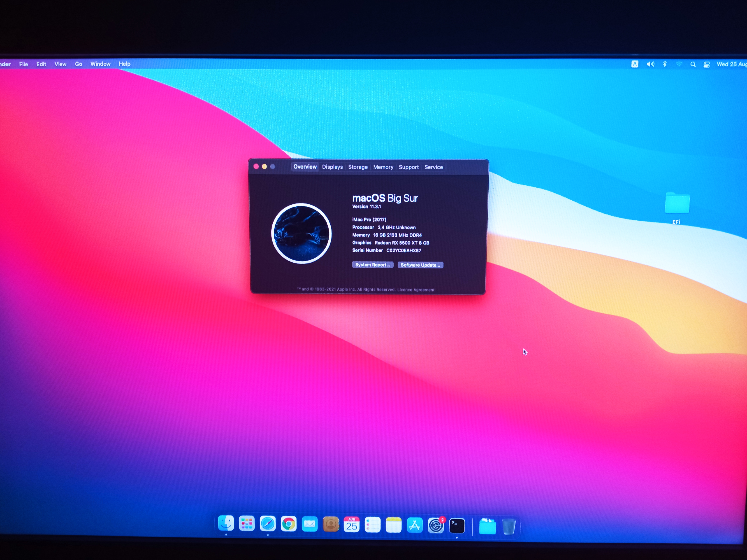This screenshot has height=560, width=747.
Task: Open the App Store icon
Action: click(x=415, y=525)
